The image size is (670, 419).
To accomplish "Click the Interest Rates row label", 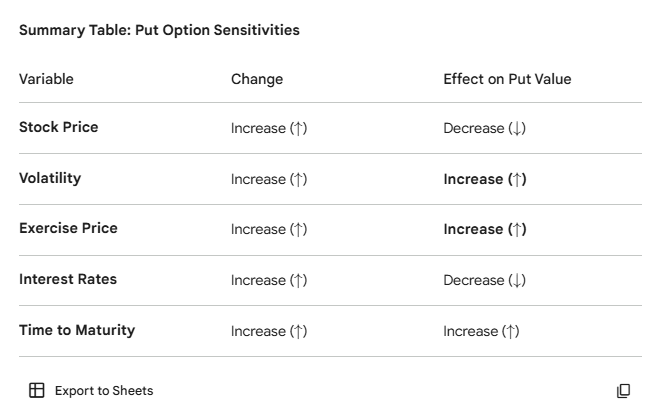I will tap(68, 279).
